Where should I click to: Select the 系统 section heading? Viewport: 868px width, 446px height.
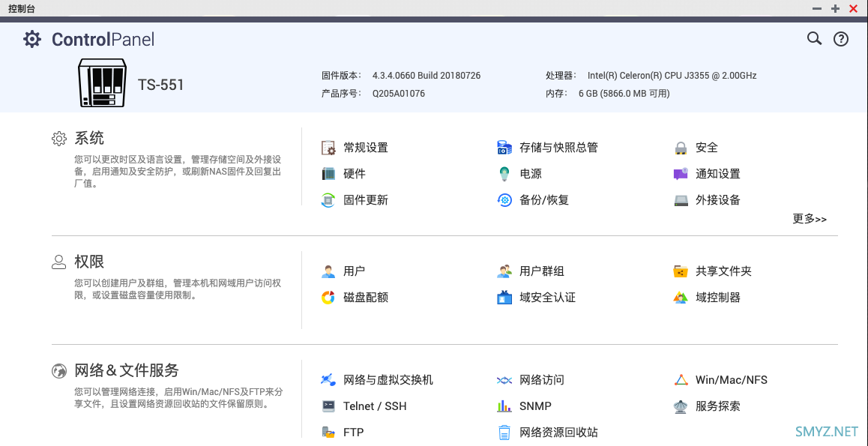(89, 139)
